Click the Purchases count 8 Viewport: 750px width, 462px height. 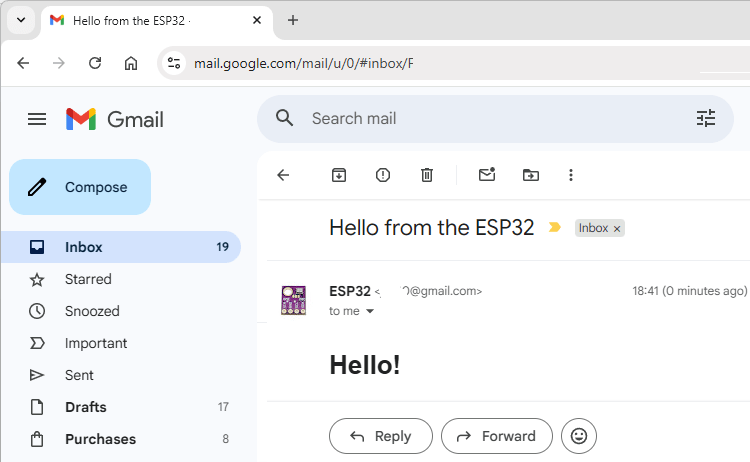(x=225, y=439)
